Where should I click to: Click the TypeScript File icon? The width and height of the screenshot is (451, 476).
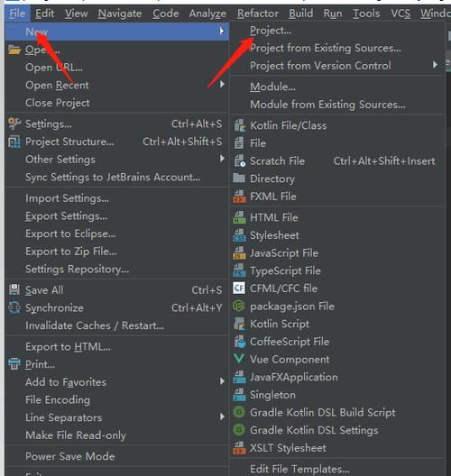(x=239, y=270)
